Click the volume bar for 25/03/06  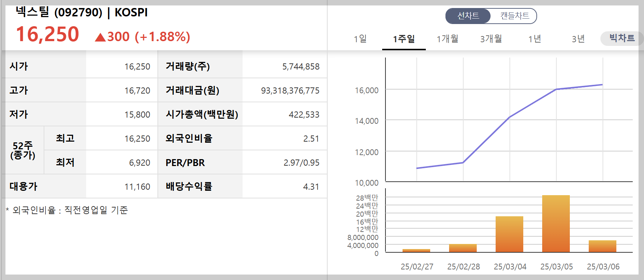603,246
